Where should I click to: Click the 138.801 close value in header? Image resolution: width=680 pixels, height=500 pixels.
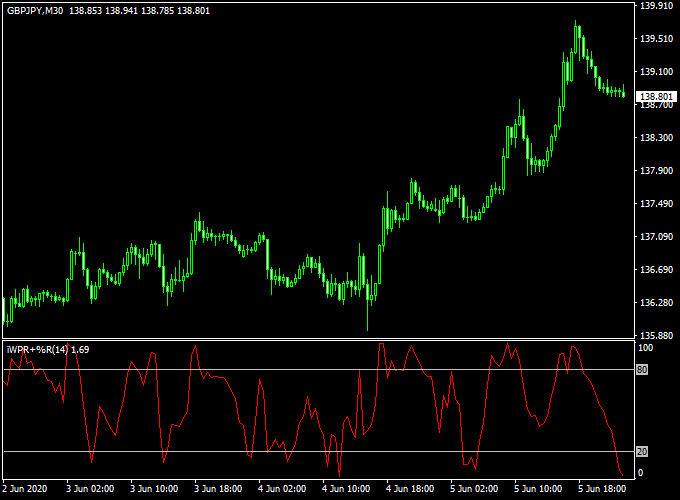(193, 11)
